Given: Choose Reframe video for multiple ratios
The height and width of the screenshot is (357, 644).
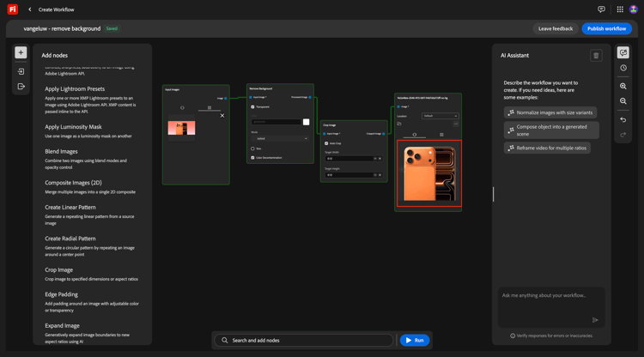Looking at the screenshot, I should pos(547,148).
